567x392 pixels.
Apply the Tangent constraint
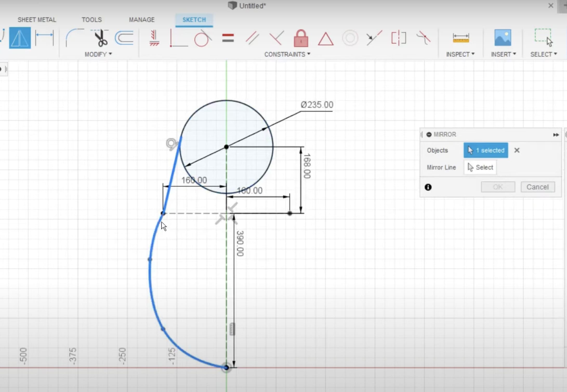(203, 38)
